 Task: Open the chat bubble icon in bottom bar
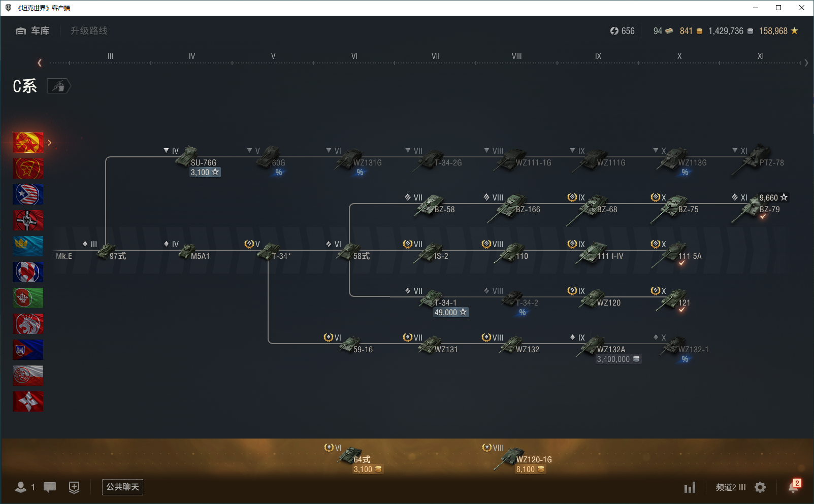tap(50, 487)
